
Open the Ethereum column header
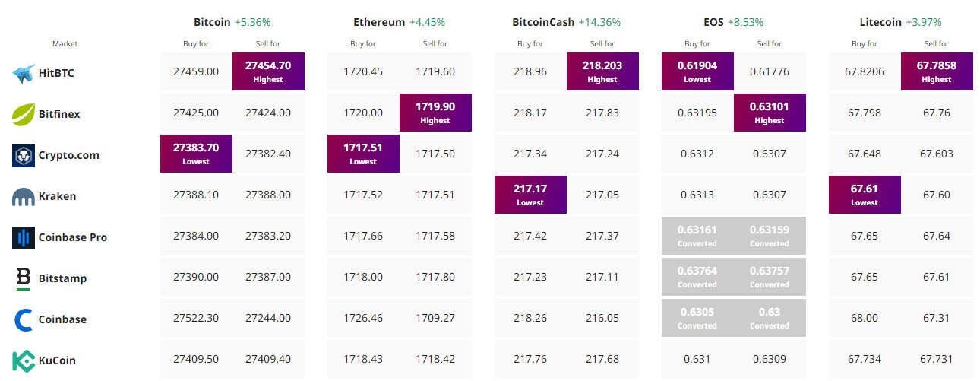click(x=379, y=22)
